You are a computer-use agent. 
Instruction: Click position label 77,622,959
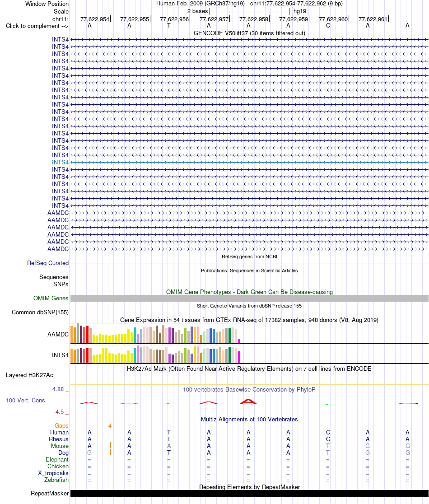click(294, 19)
